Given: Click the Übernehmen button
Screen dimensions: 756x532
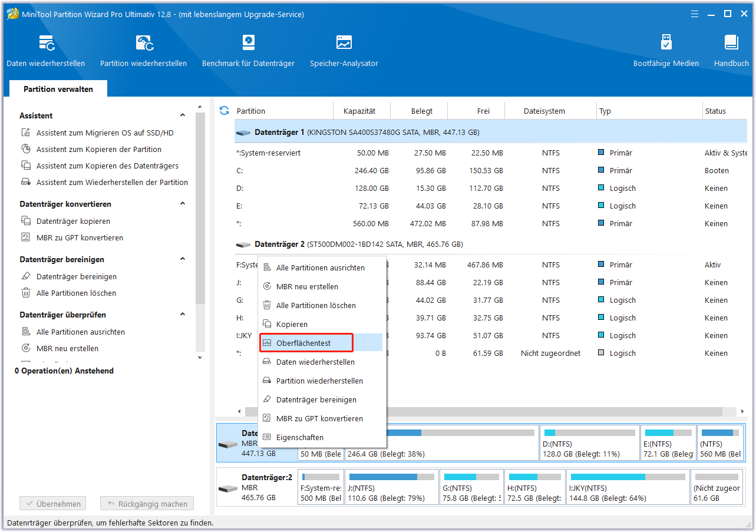Looking at the screenshot, I should coord(53,504).
